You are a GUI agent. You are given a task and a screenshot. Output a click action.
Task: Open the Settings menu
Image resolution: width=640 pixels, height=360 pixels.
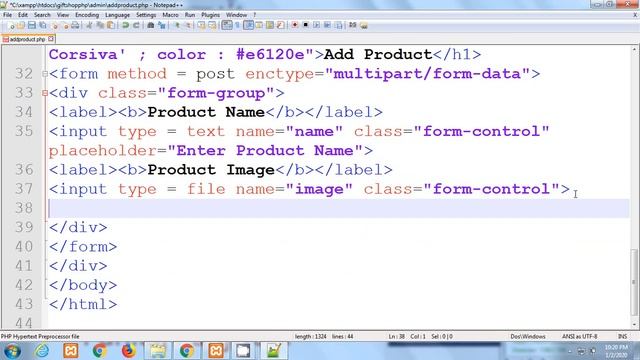[x=146, y=15]
